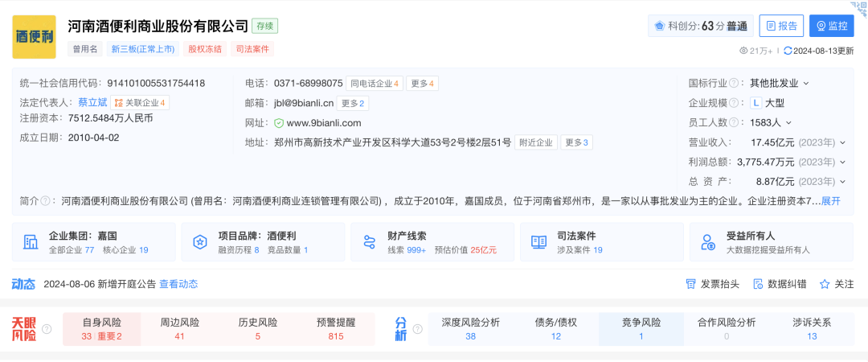
Task: Open the www.9bianli.com website link
Action: 323,123
